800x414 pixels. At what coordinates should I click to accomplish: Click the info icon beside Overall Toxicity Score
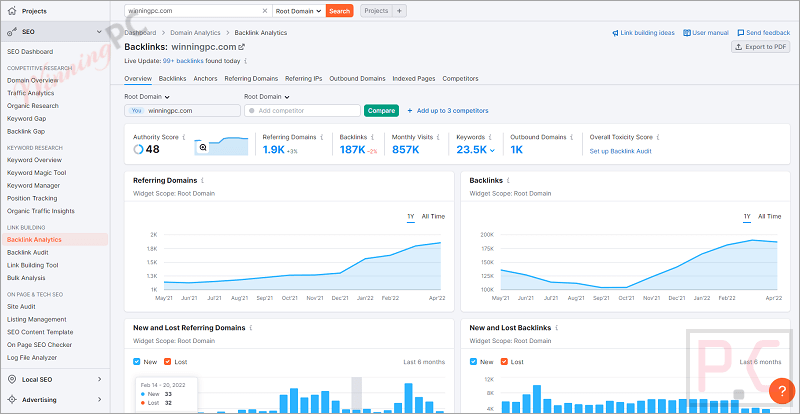coord(658,137)
